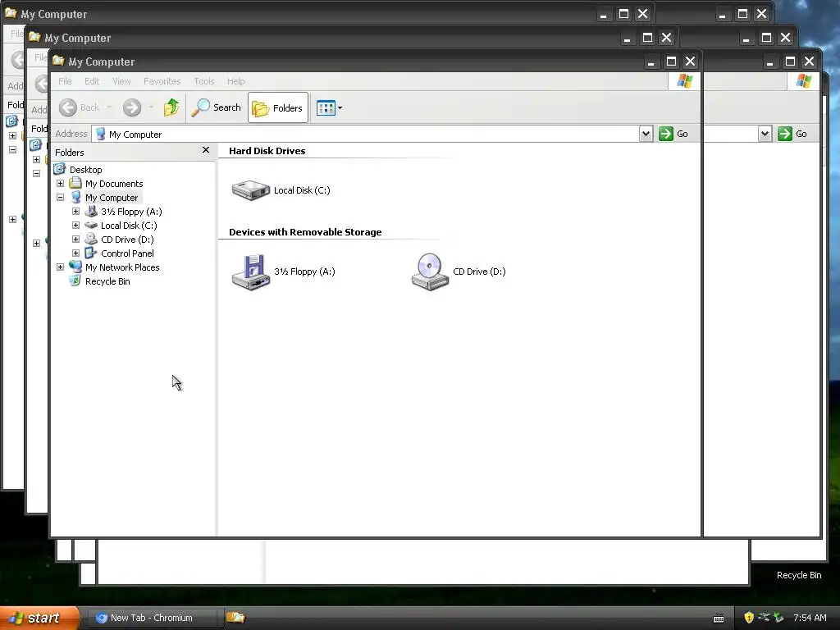
Task: Open the Help menu
Action: point(235,81)
